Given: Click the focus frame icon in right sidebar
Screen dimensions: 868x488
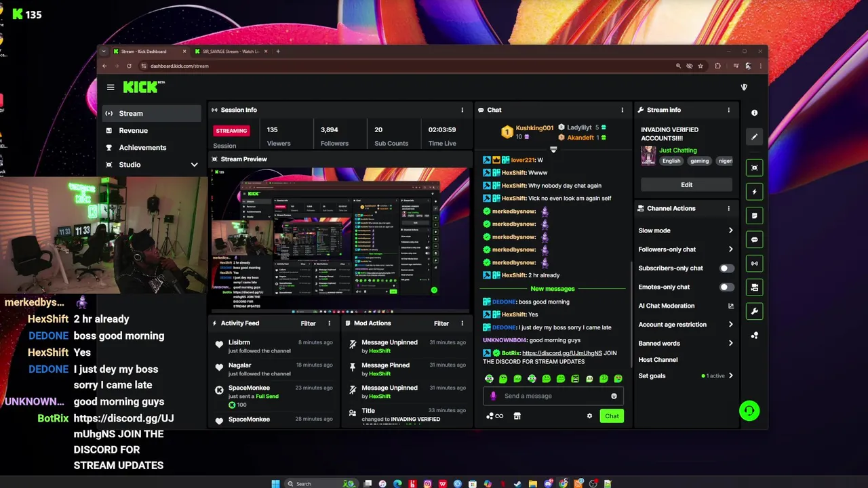Looking at the screenshot, I should pyautogui.click(x=754, y=168).
